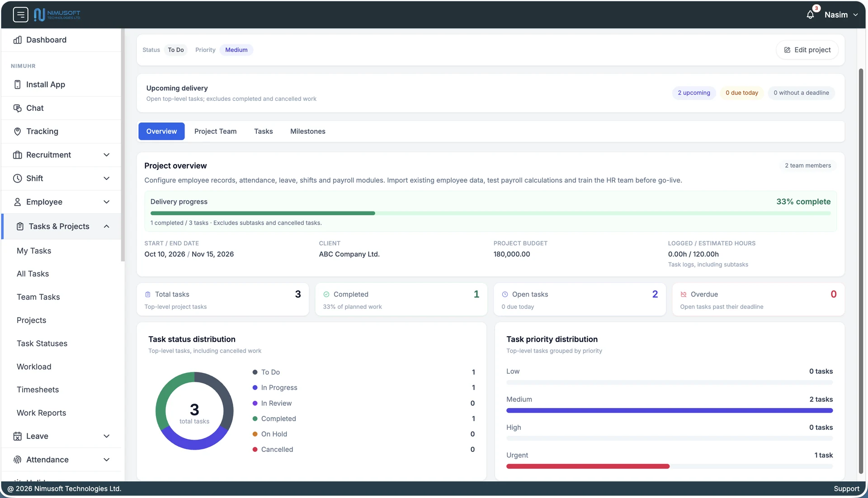Open Projects in sidebar
The width and height of the screenshot is (868, 498).
coord(32,320)
